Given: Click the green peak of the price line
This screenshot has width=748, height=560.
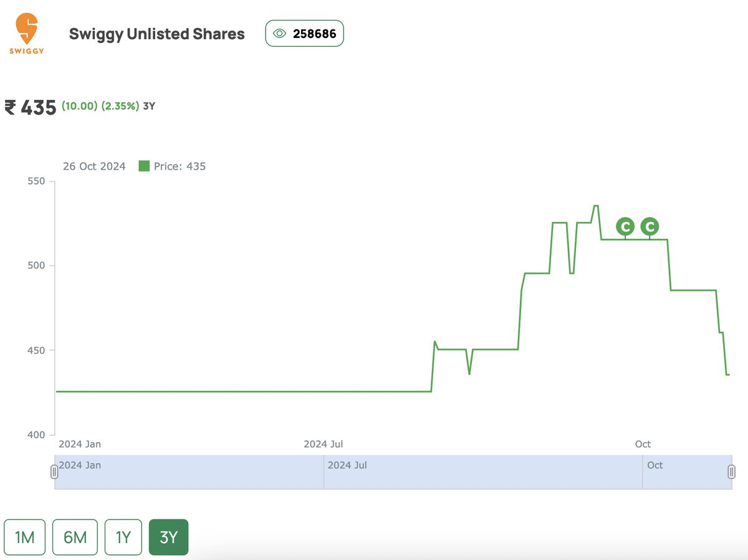Looking at the screenshot, I should coord(595,206).
